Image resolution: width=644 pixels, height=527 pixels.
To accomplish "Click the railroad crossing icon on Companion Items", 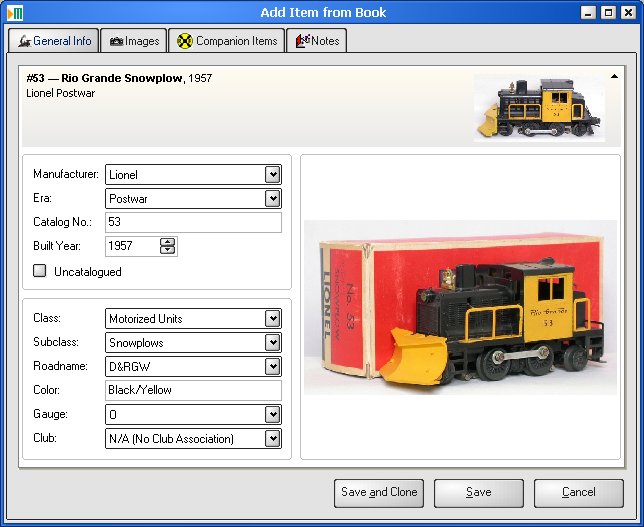I will 185,41.
